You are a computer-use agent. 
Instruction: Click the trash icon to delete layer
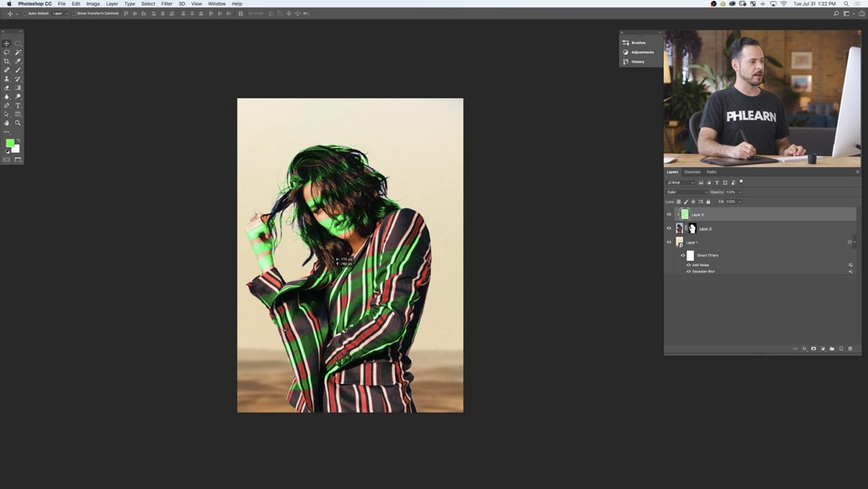click(850, 349)
